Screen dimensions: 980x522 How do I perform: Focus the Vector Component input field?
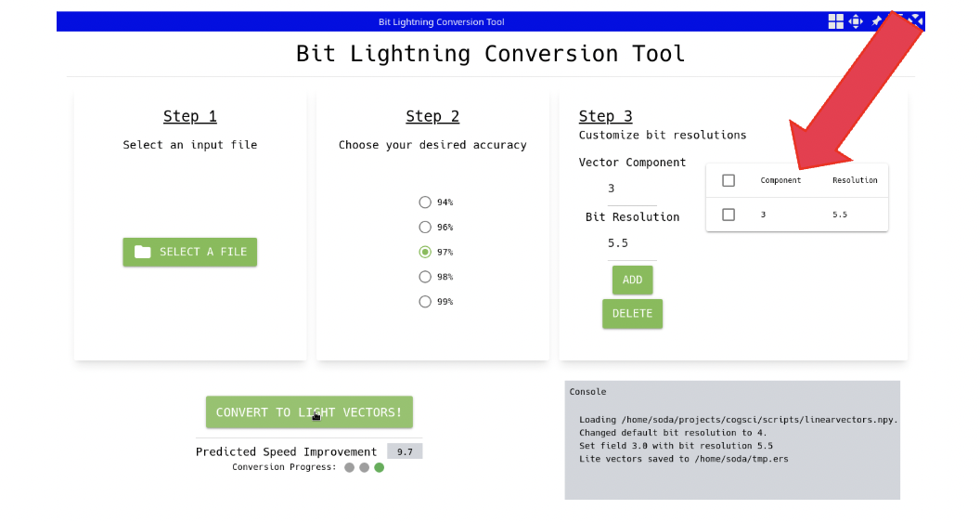[632, 189]
